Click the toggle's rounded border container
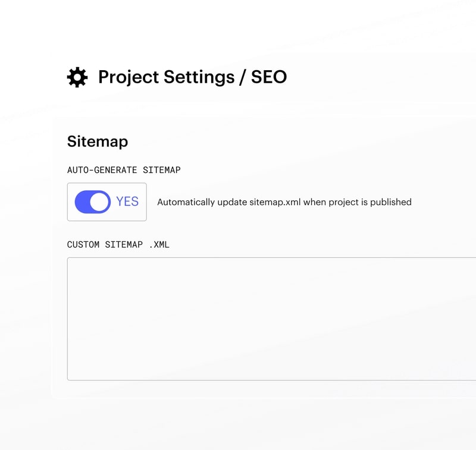Screen dimensions: 476x450 (107, 202)
